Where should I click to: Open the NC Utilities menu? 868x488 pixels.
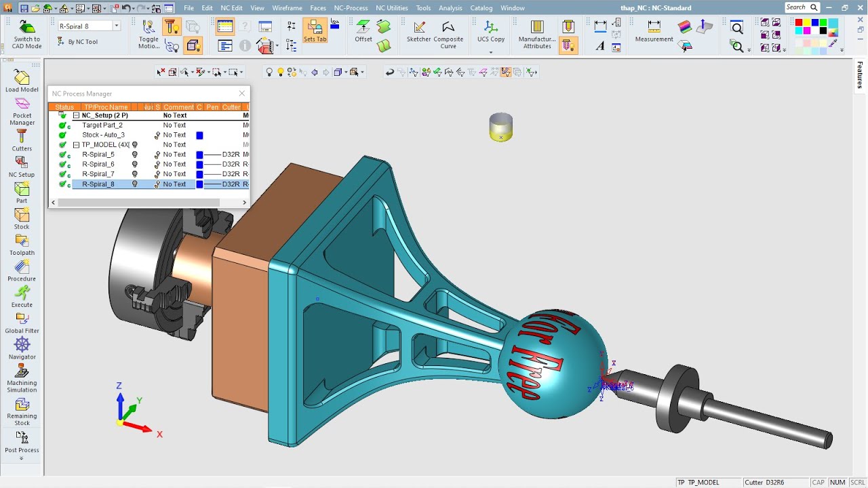(392, 8)
